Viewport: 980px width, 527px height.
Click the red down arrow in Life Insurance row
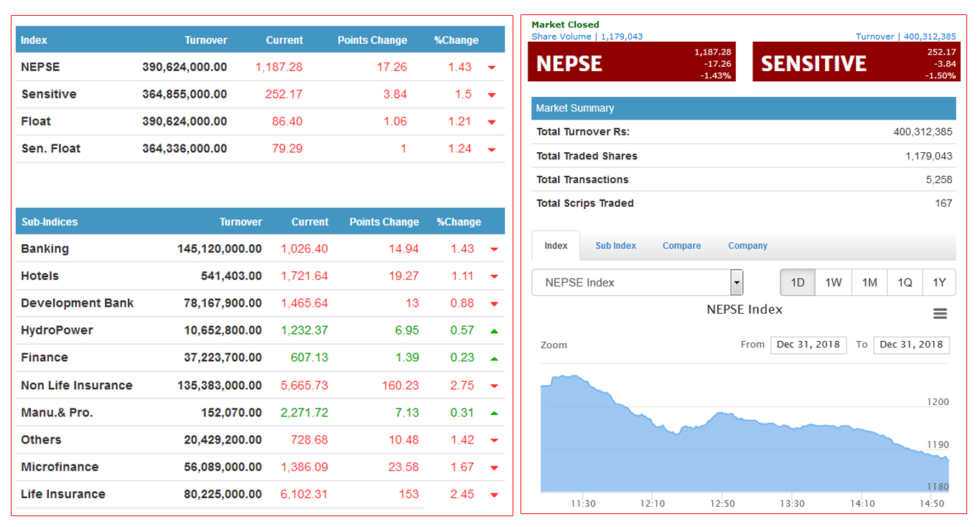tap(494, 495)
